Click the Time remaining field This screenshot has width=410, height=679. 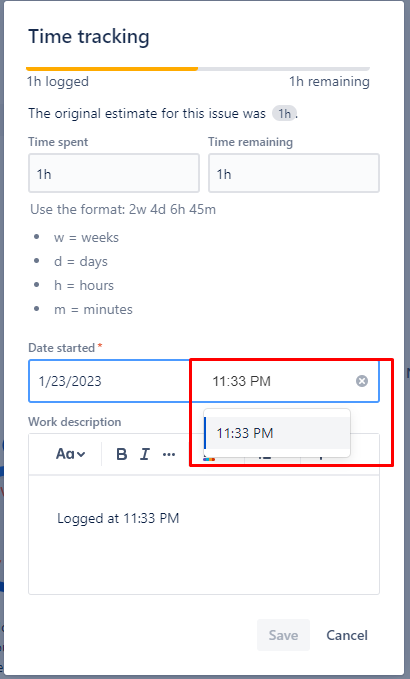point(294,173)
